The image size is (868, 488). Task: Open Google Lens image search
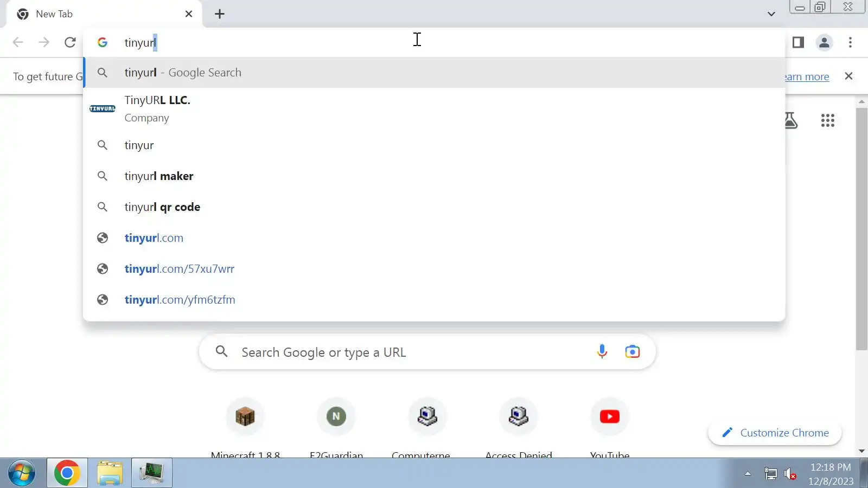633,352
